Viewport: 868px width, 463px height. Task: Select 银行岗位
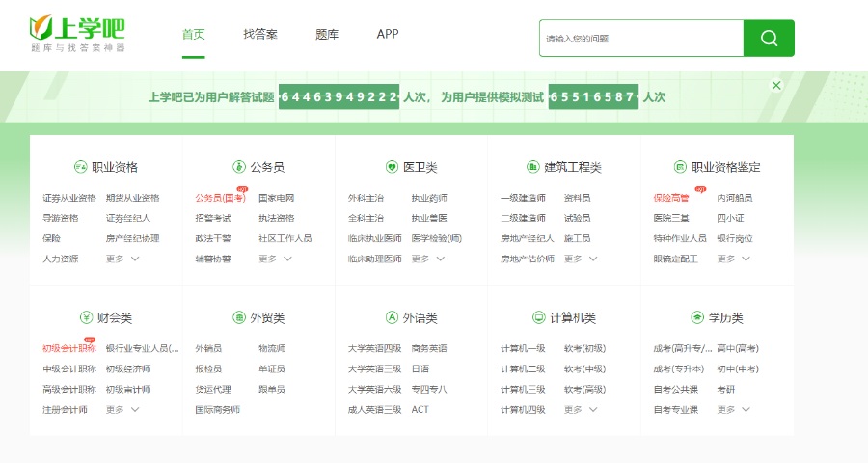[735, 238]
